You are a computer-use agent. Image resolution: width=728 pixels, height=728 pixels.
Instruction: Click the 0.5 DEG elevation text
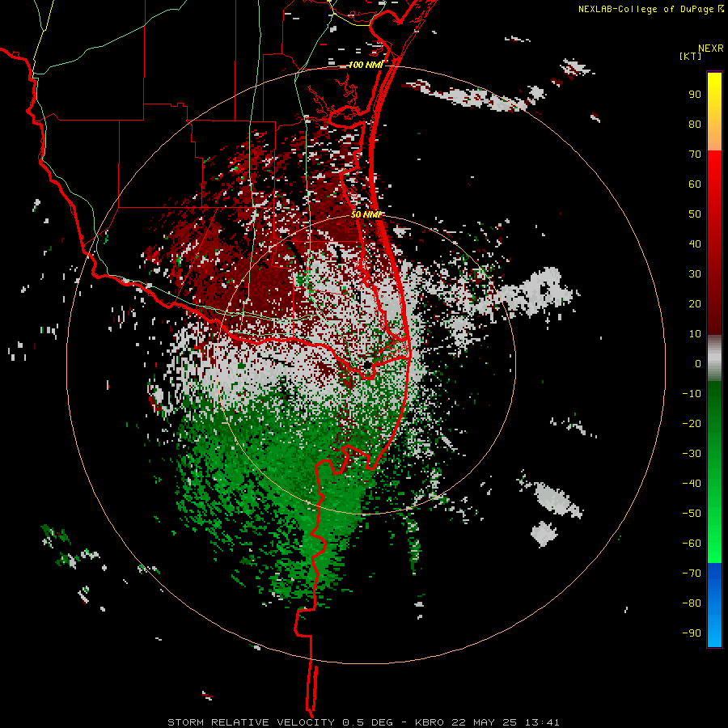click(368, 722)
